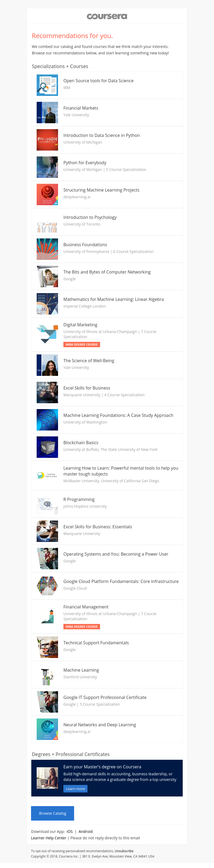Click the Coursera logo at top

107,16
